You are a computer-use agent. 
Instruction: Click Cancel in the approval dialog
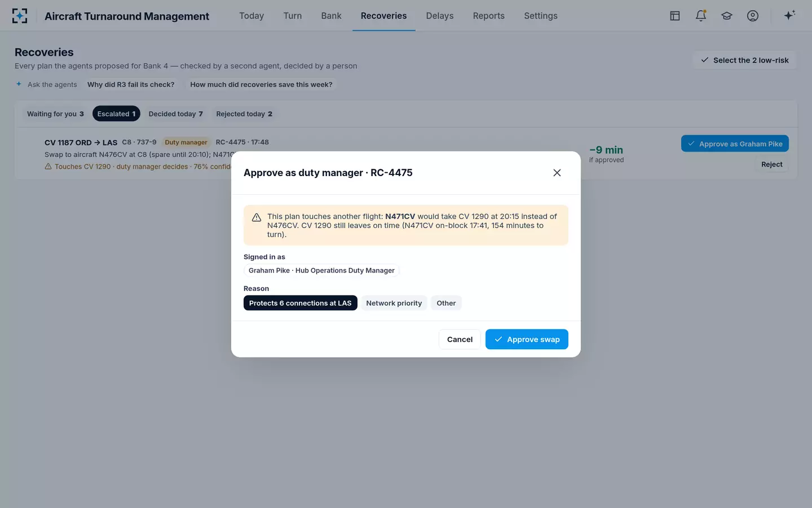point(460,339)
